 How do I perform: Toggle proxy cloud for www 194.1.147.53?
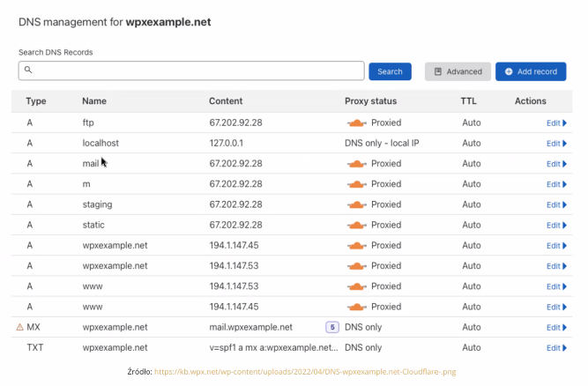(357, 286)
